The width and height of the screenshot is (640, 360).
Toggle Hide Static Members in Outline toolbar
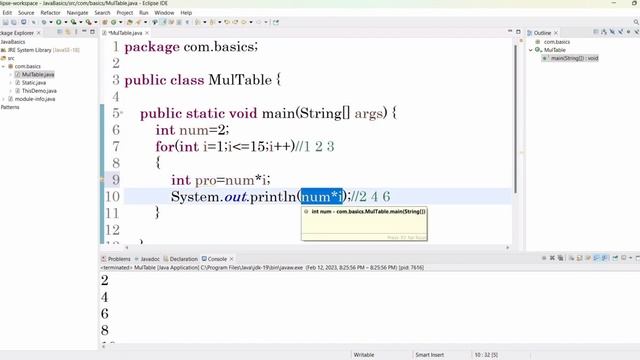click(x=620, y=32)
